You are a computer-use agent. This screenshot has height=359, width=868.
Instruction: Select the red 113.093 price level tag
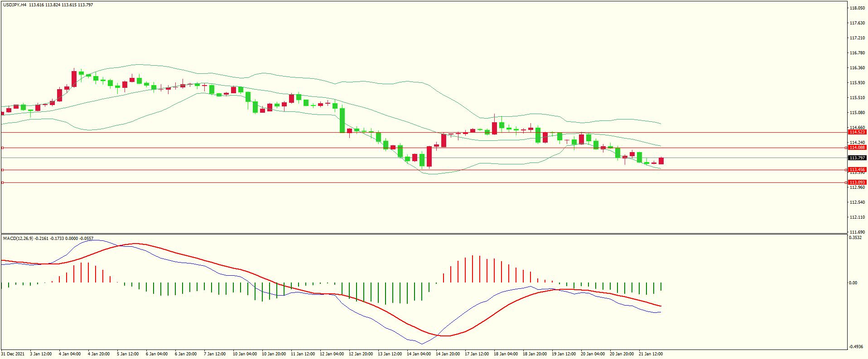click(857, 182)
